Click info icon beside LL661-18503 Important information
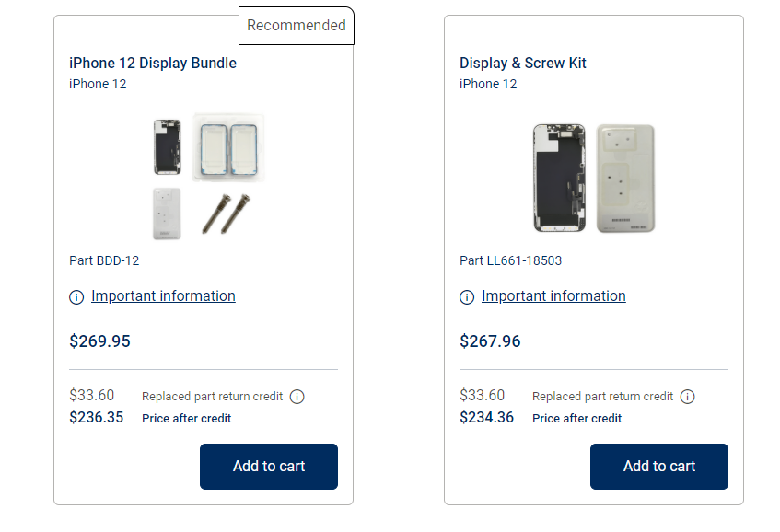 (x=467, y=297)
